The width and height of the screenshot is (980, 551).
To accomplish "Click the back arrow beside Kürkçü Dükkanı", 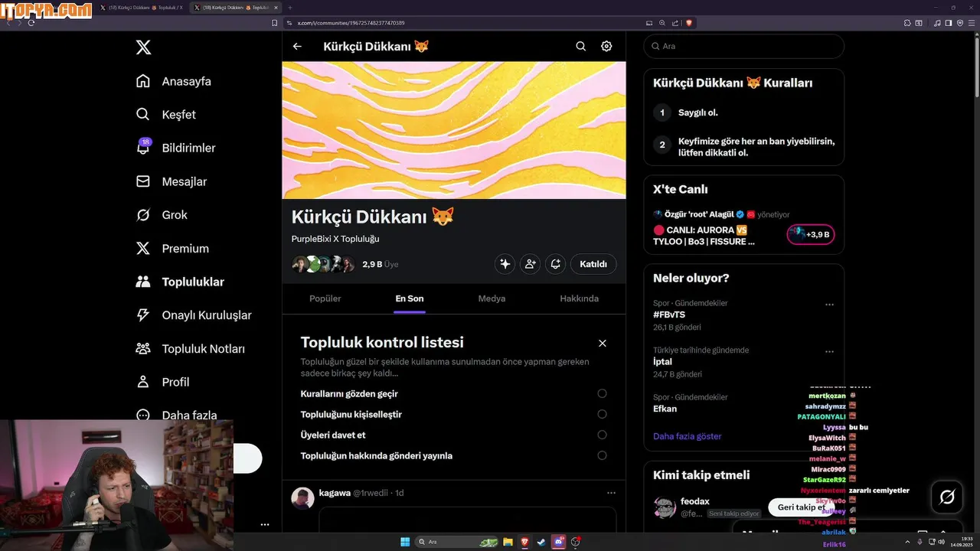I will (297, 46).
